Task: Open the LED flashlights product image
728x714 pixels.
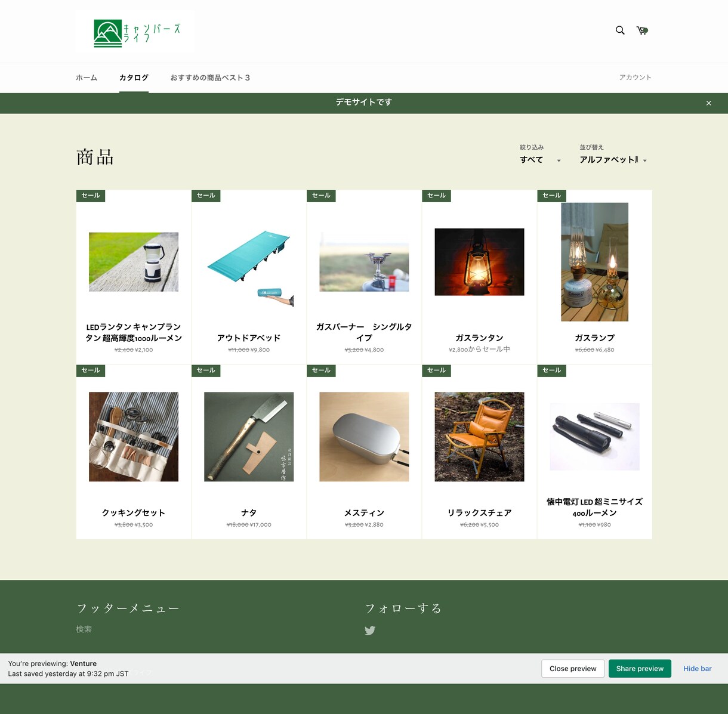Action: tap(594, 437)
